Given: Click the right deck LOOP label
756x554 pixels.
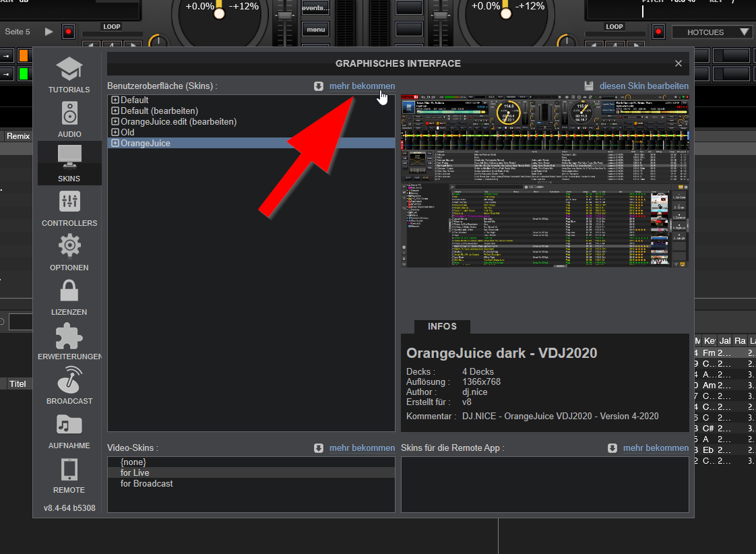Looking at the screenshot, I should pyautogui.click(x=615, y=26).
